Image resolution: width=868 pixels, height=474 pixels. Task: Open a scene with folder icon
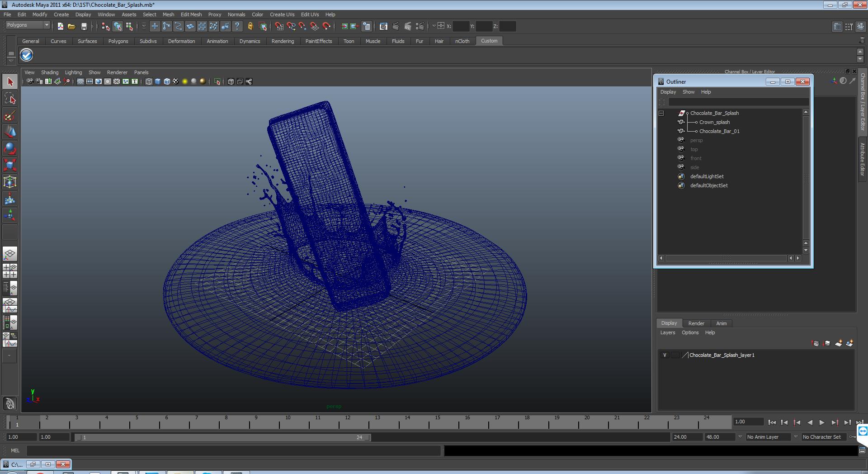click(71, 26)
